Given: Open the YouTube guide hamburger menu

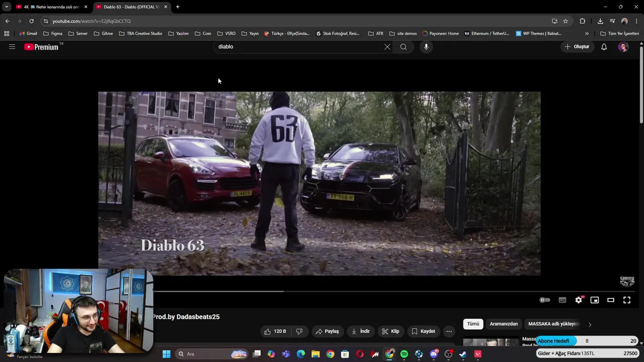Looking at the screenshot, I should tap(12, 47).
